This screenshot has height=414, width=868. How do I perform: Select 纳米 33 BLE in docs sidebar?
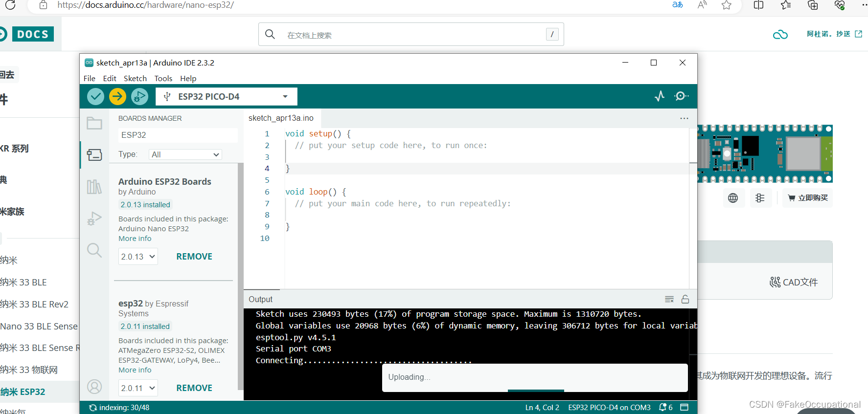(23, 282)
